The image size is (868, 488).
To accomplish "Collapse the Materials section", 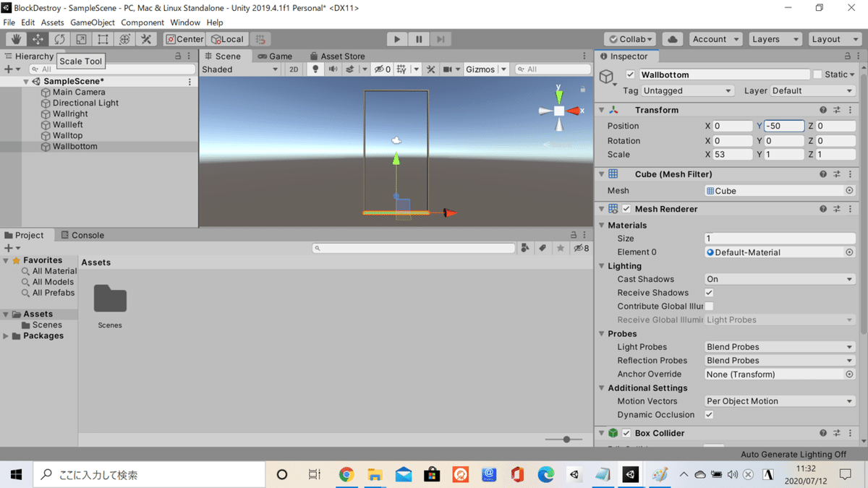I will pyautogui.click(x=602, y=226).
